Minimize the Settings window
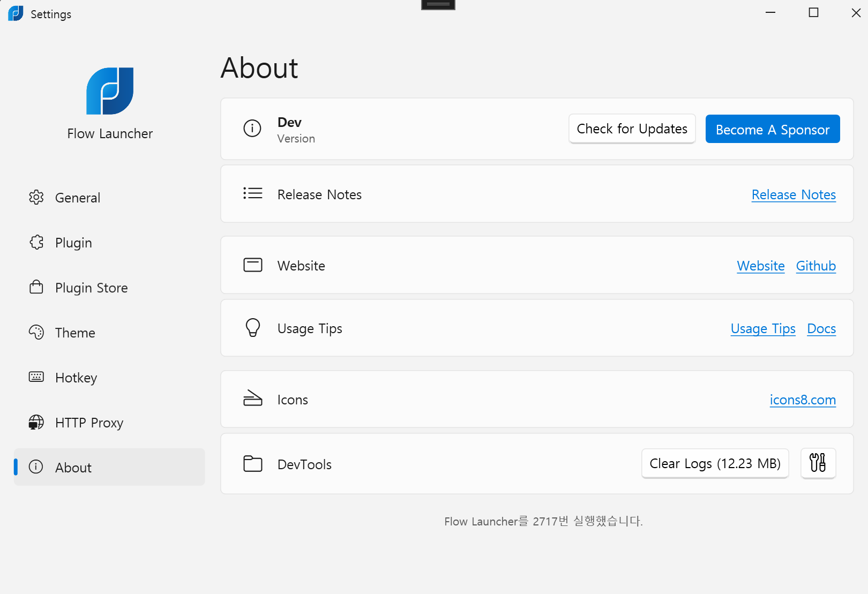868x594 pixels. pyautogui.click(x=770, y=12)
